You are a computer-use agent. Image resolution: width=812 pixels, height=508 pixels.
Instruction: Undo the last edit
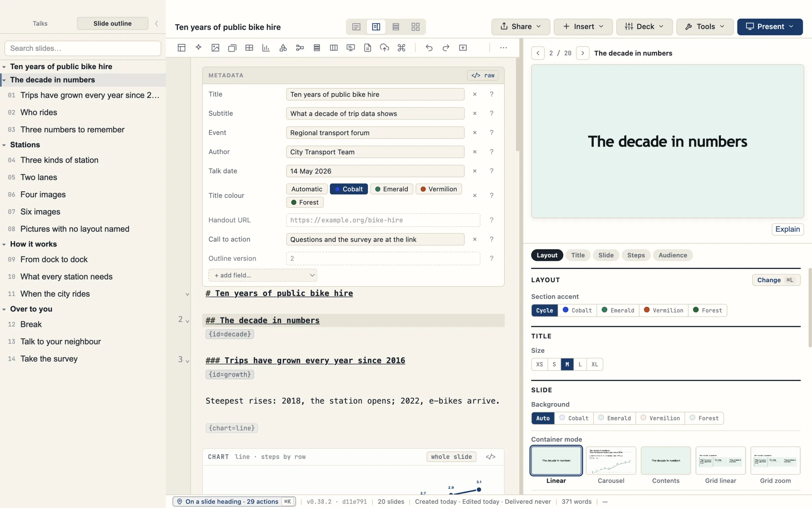(429, 48)
